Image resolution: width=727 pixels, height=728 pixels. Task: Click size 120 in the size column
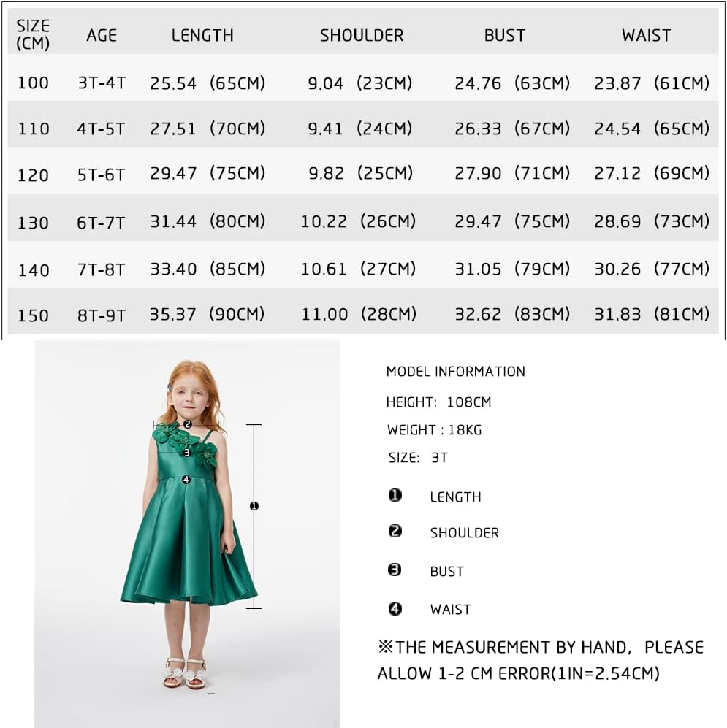coord(33,175)
